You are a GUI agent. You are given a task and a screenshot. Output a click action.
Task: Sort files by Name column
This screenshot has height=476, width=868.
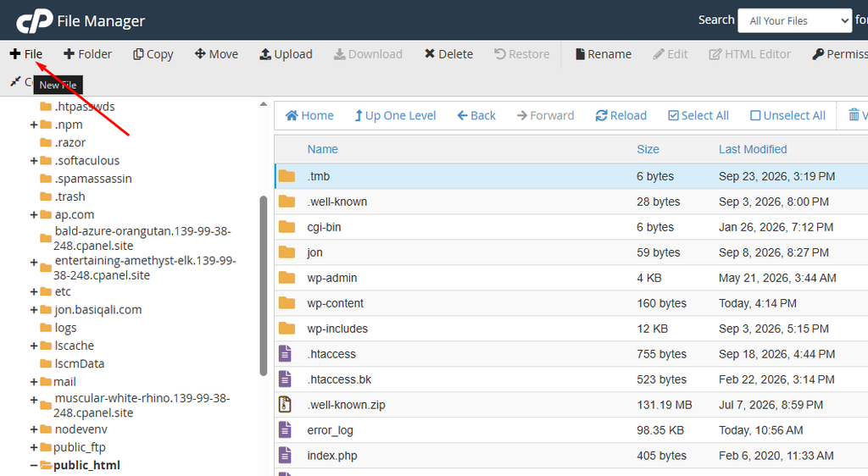coord(323,149)
